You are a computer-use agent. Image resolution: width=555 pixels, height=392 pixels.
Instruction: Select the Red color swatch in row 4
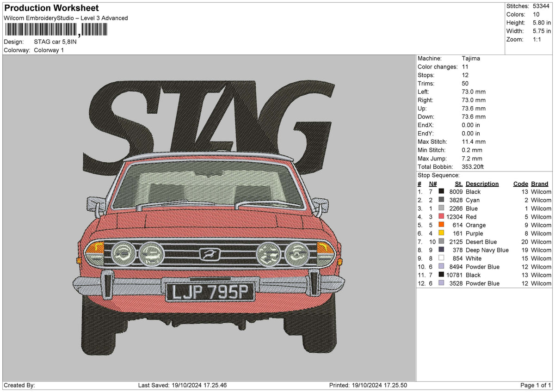coord(441,217)
